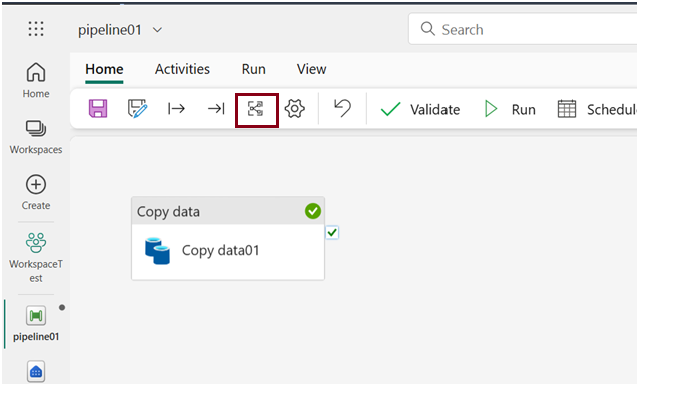The width and height of the screenshot is (679, 417).
Task: Open pipeline settings gear icon
Action: click(294, 109)
